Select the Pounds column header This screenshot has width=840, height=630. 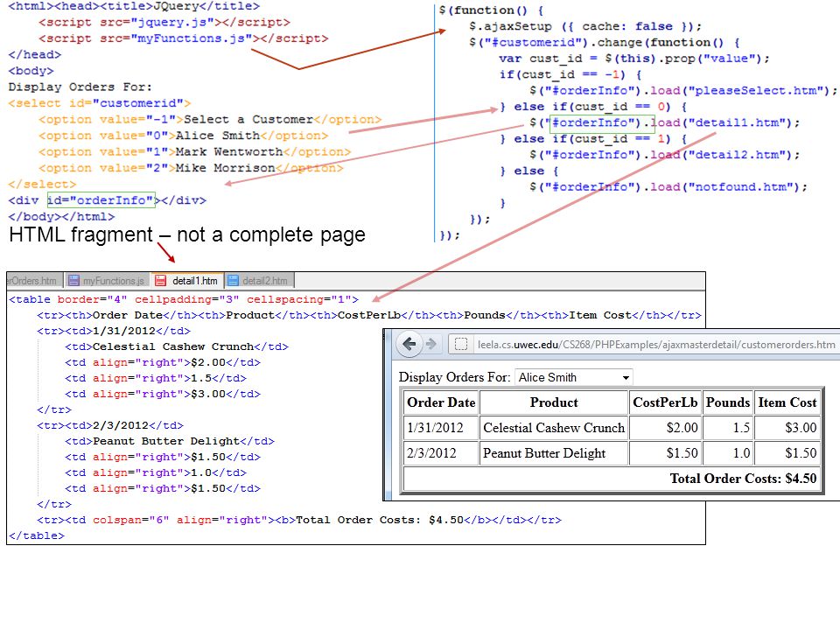(x=728, y=402)
